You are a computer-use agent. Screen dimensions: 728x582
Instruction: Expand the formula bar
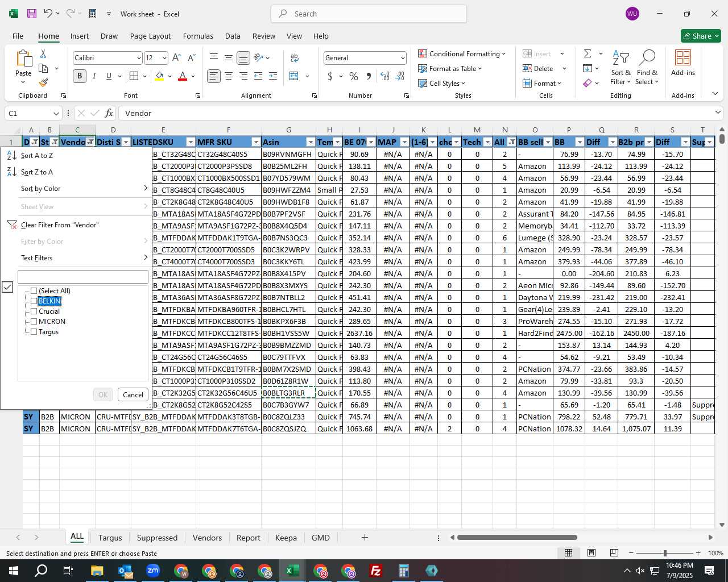pos(718,113)
